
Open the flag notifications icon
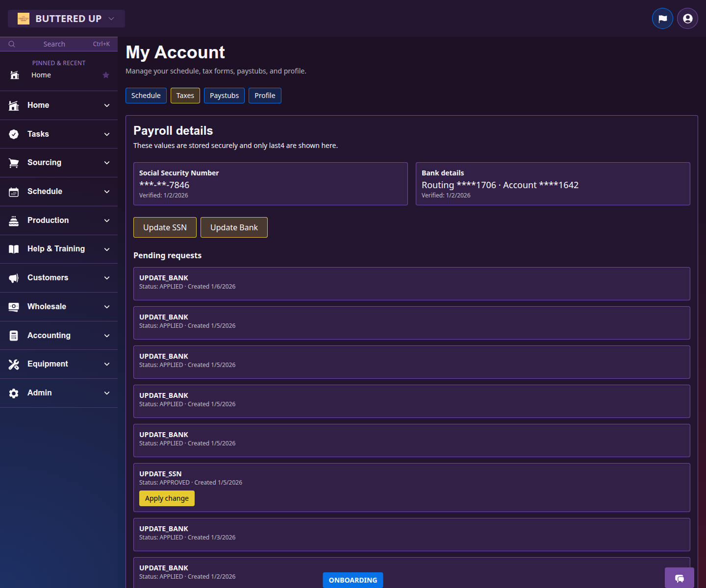click(x=662, y=18)
